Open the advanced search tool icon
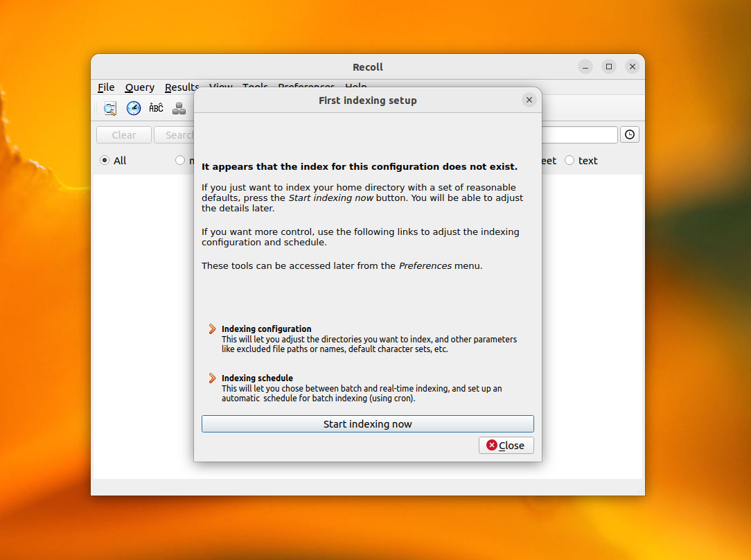 coord(110,108)
